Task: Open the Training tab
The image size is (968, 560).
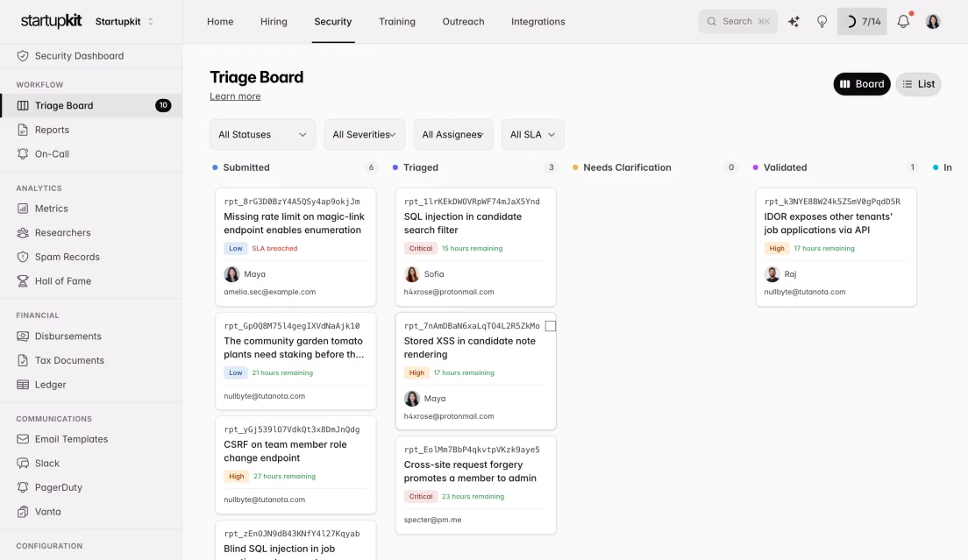Action: coord(397,22)
